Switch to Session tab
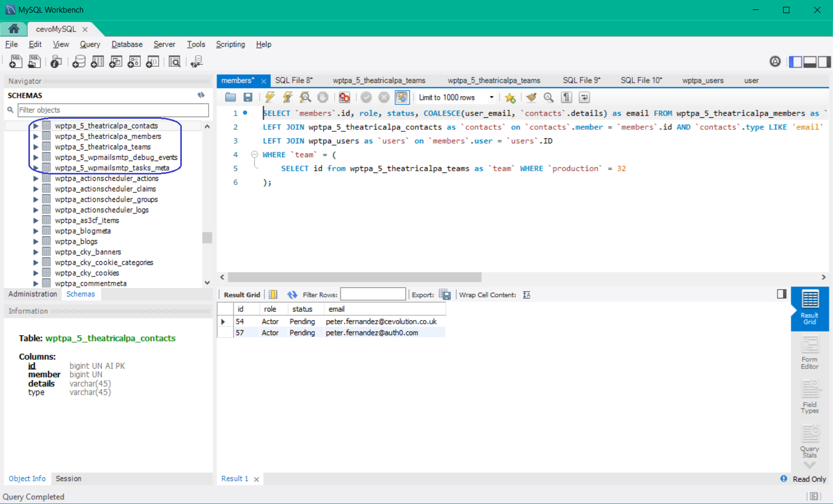 (68, 479)
